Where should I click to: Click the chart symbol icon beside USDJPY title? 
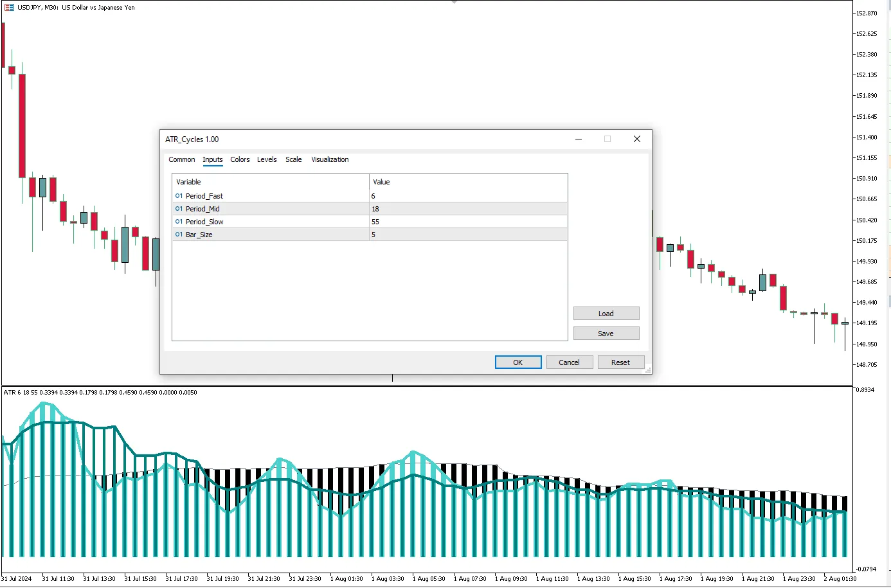click(9, 8)
